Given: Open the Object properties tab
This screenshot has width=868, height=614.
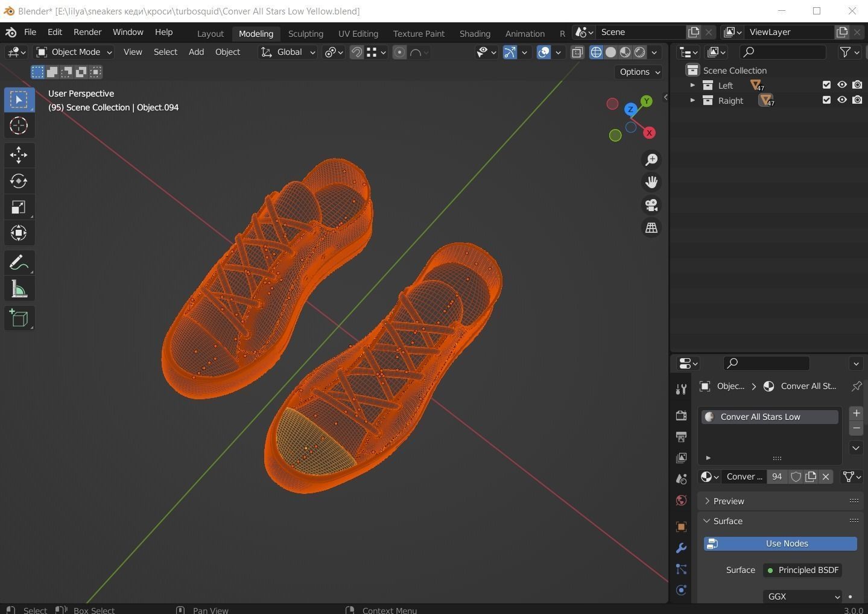Looking at the screenshot, I should pos(681,527).
